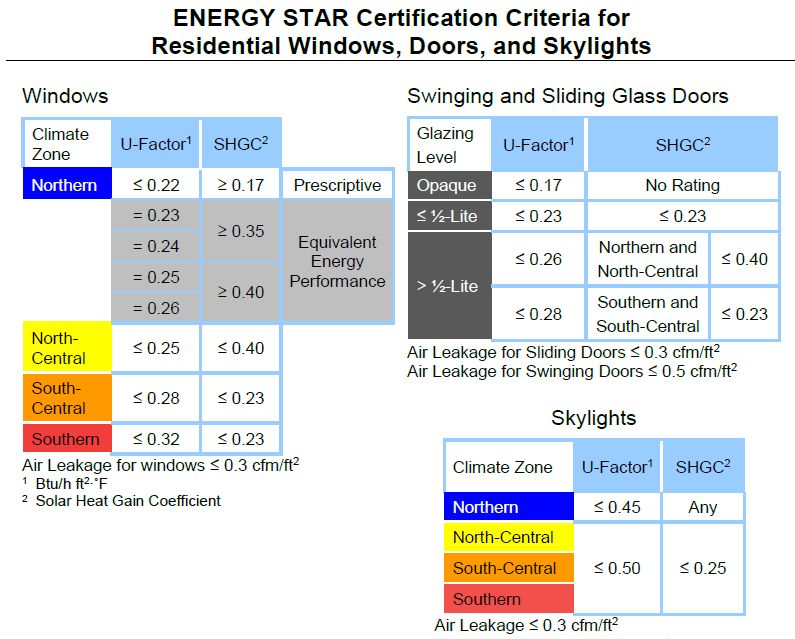This screenshot has width=795, height=639.
Task: Click the SHGC header in Skylights table
Action: (703, 467)
